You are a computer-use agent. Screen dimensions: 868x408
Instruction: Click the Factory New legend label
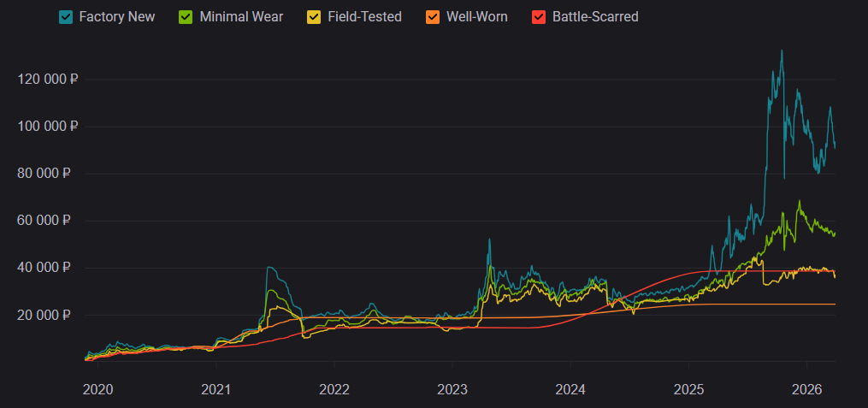(x=116, y=17)
